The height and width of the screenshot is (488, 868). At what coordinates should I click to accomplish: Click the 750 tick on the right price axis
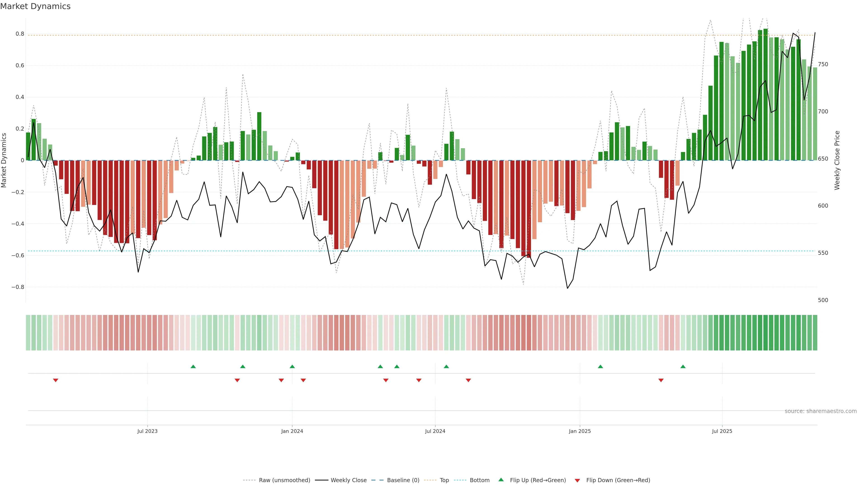pyautogui.click(x=823, y=64)
